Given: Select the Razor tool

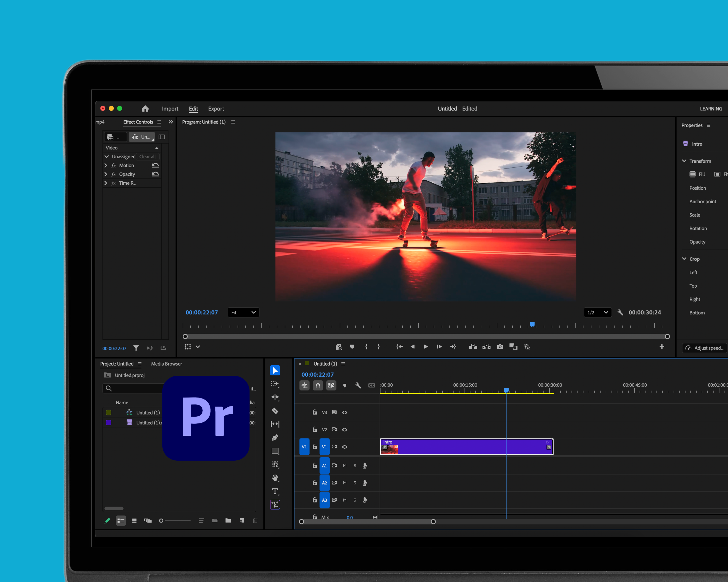Looking at the screenshot, I should 275,411.
